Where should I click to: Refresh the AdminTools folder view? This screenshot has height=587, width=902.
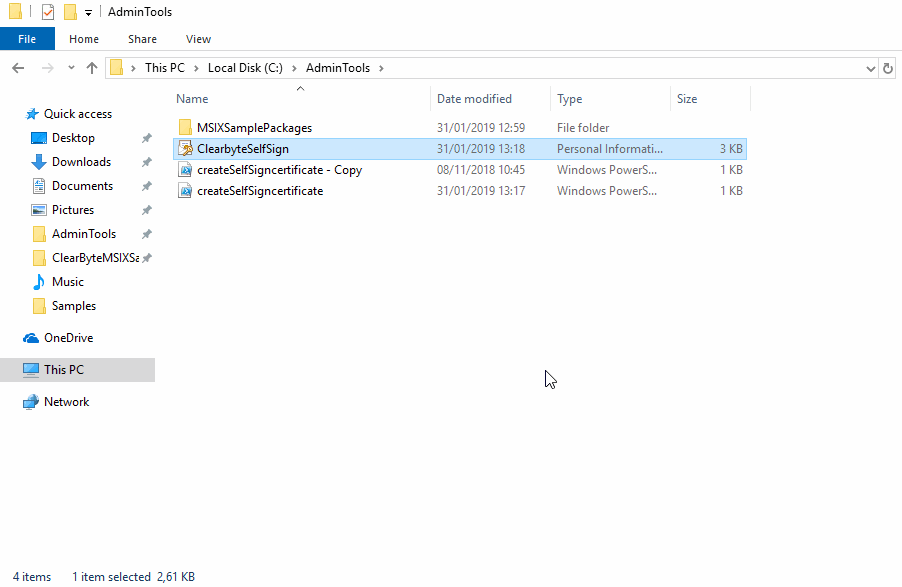point(888,68)
